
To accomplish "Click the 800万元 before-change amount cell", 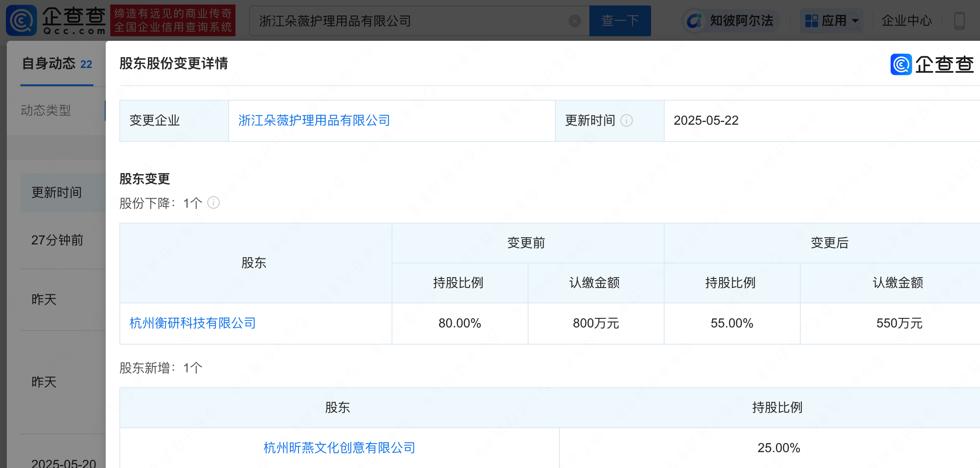I will [596, 323].
